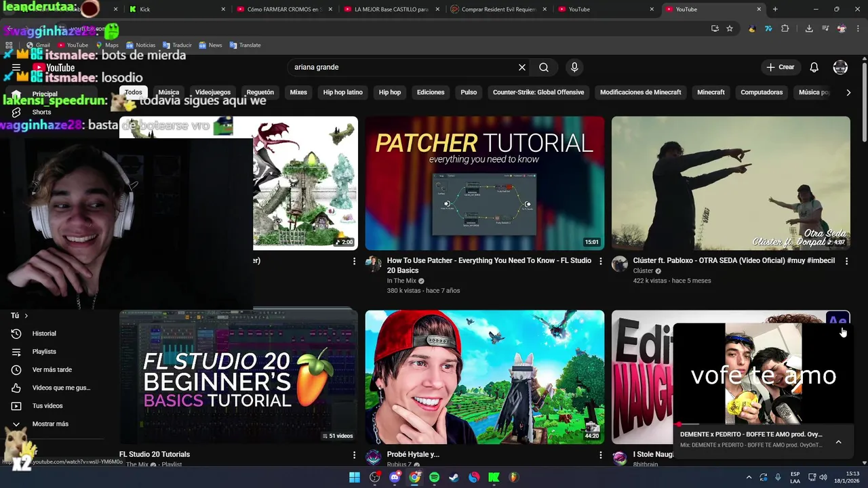Select the Minecraft filter chip

[711, 92]
